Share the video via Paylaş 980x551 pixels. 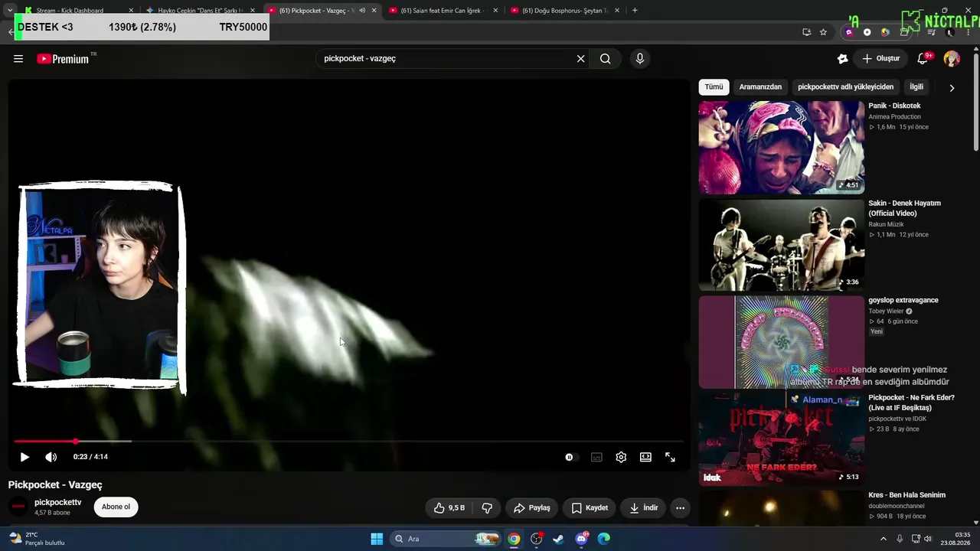pos(532,507)
